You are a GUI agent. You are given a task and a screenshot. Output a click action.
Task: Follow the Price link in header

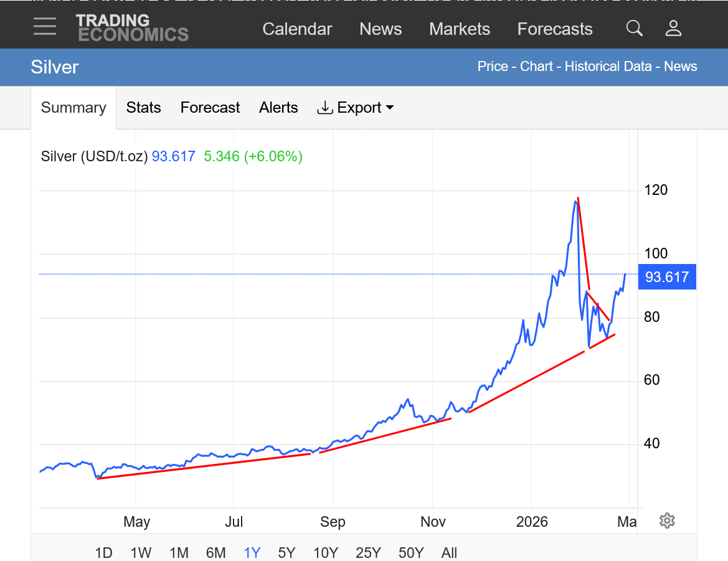pyautogui.click(x=493, y=67)
